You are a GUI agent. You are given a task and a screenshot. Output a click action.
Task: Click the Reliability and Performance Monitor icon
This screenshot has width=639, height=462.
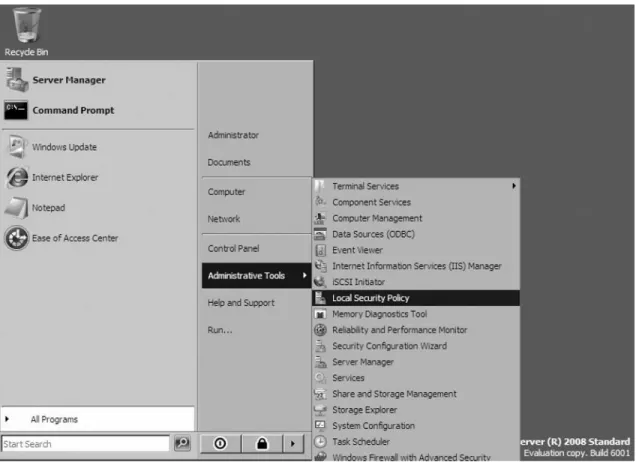tap(320, 330)
